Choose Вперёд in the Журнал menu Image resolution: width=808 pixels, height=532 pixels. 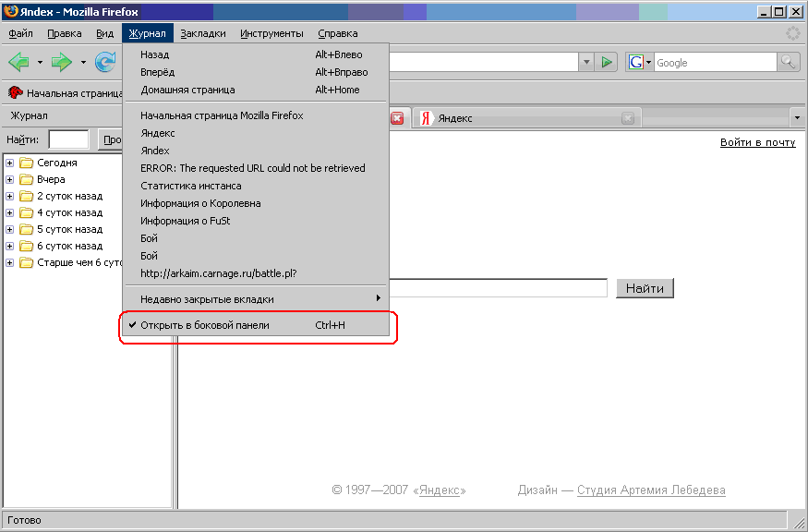[256, 72]
